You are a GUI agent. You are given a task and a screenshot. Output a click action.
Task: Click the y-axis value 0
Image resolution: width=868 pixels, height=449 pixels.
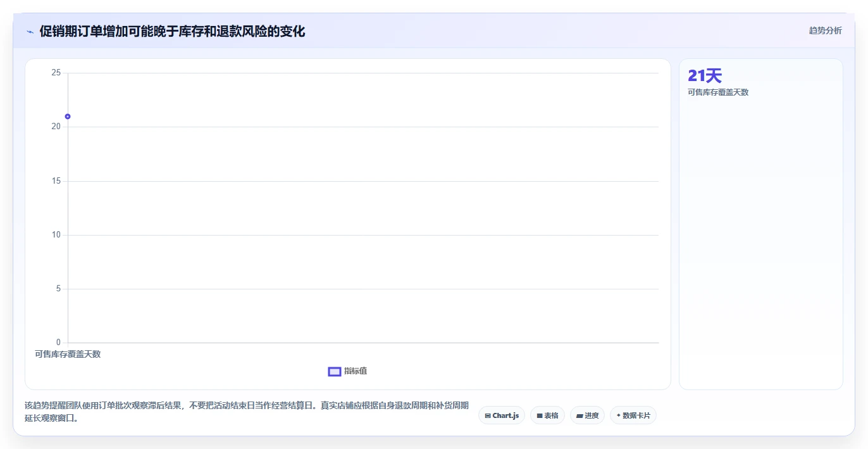(x=58, y=343)
